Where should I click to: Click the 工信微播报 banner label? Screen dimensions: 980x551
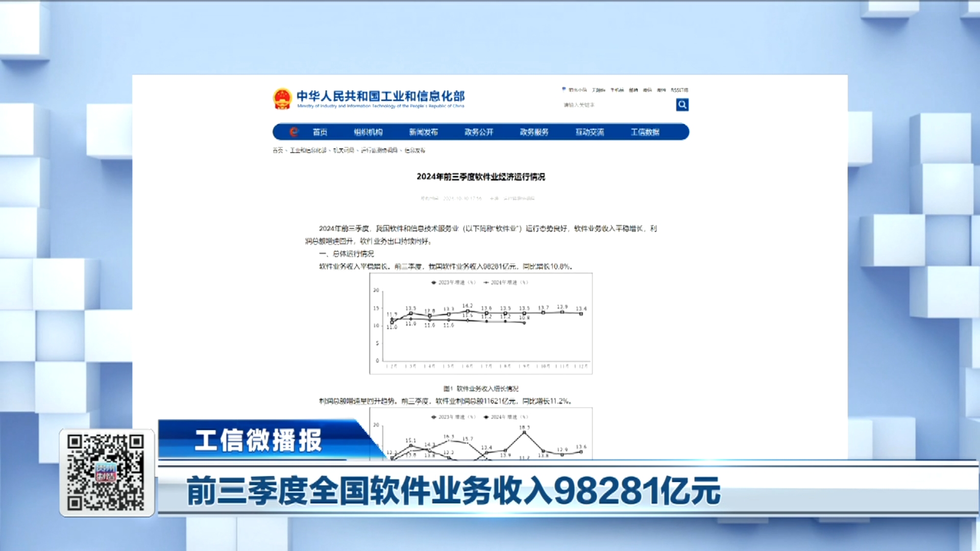258,440
